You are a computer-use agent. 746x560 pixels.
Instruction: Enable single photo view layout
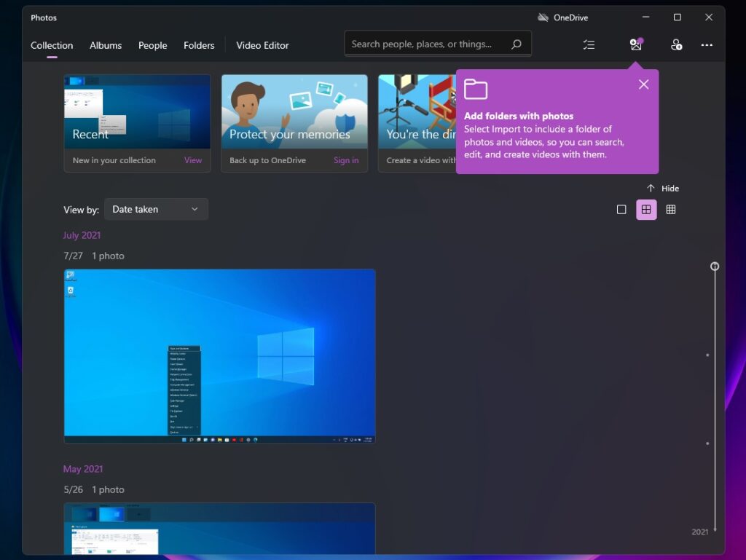pos(621,209)
